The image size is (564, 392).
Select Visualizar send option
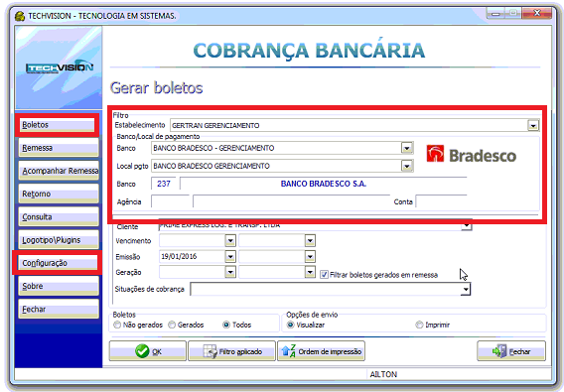(x=290, y=325)
